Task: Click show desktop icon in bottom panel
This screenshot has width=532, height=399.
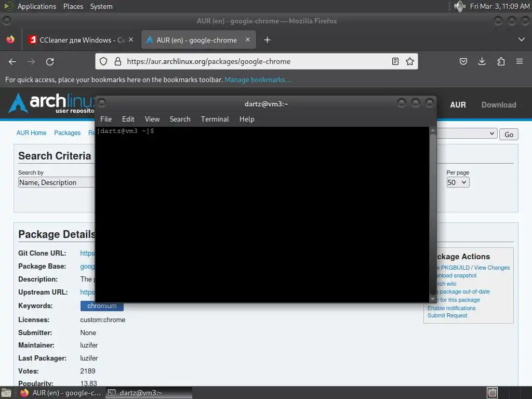Action: 6,393
